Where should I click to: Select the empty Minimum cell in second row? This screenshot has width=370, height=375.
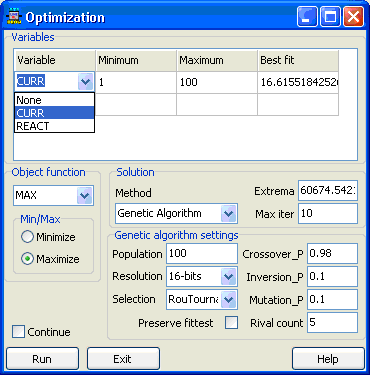(136, 105)
